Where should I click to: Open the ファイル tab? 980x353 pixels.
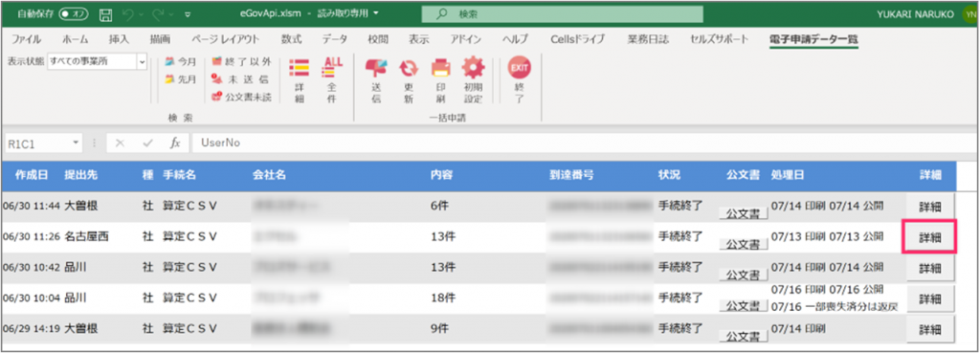[26, 39]
